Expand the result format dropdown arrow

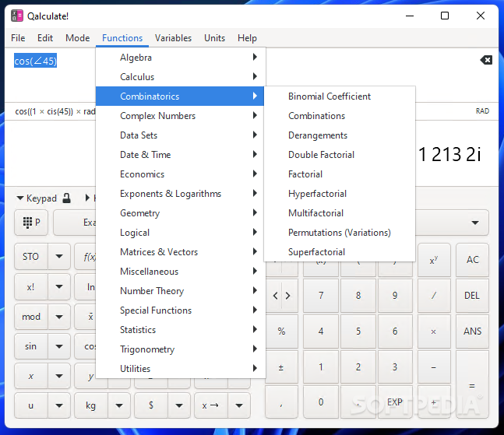474,223
